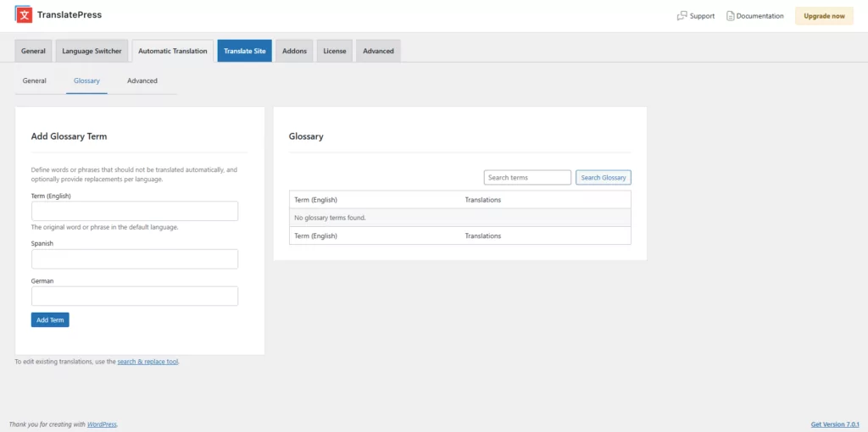Focus the Spanish translation input field

click(x=135, y=259)
